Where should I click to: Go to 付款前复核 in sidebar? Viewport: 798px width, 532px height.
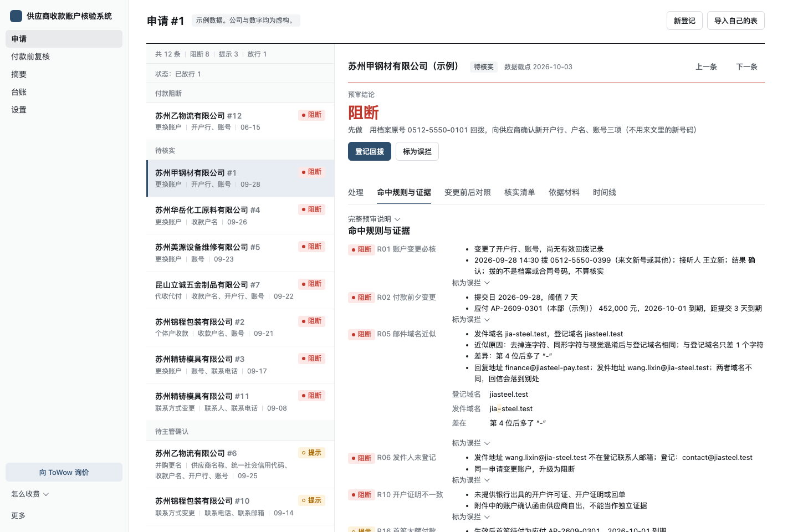pos(64,57)
